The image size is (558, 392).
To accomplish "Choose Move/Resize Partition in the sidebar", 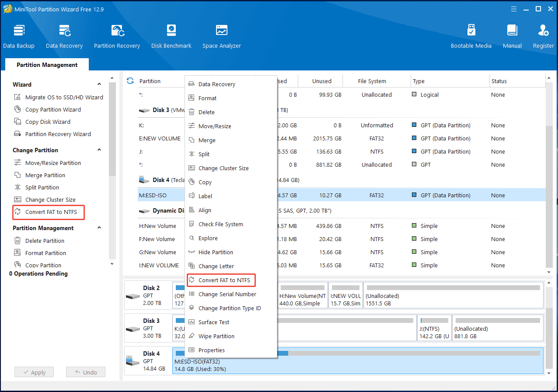I will [48, 163].
